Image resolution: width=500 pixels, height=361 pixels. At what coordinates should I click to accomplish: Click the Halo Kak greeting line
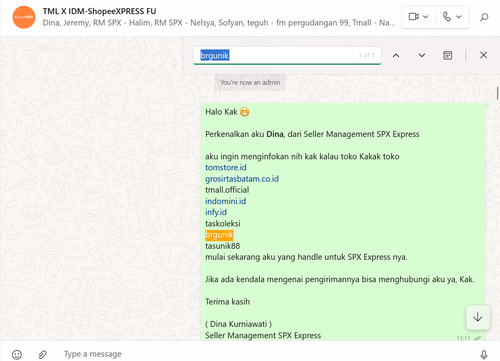click(x=227, y=112)
